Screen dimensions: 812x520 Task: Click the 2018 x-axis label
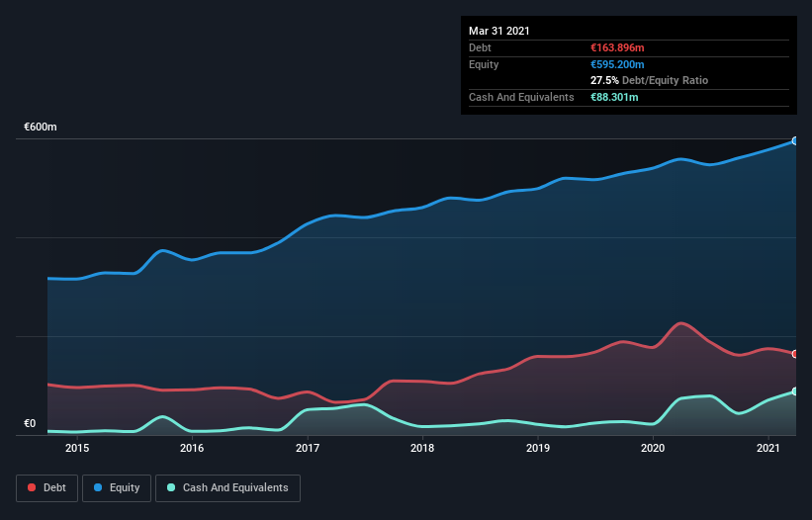[422, 448]
